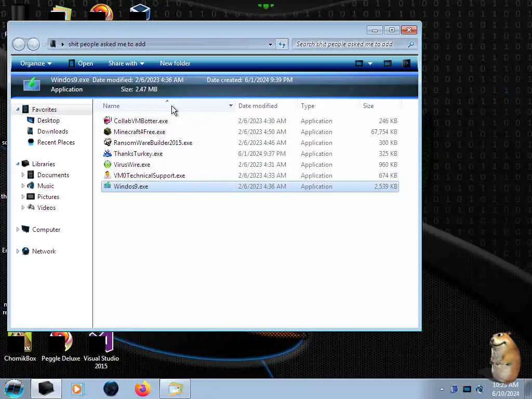Open the Windows Start orb
This screenshot has height=399, width=532.
point(14,389)
